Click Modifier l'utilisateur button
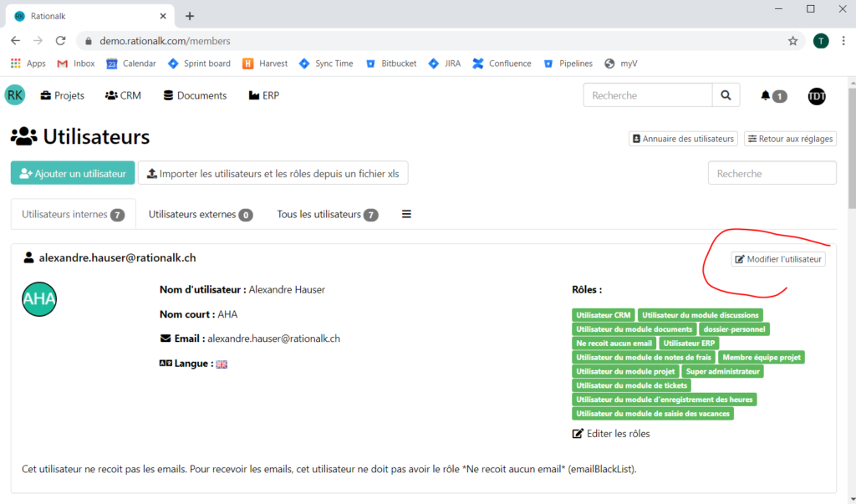 coord(779,259)
